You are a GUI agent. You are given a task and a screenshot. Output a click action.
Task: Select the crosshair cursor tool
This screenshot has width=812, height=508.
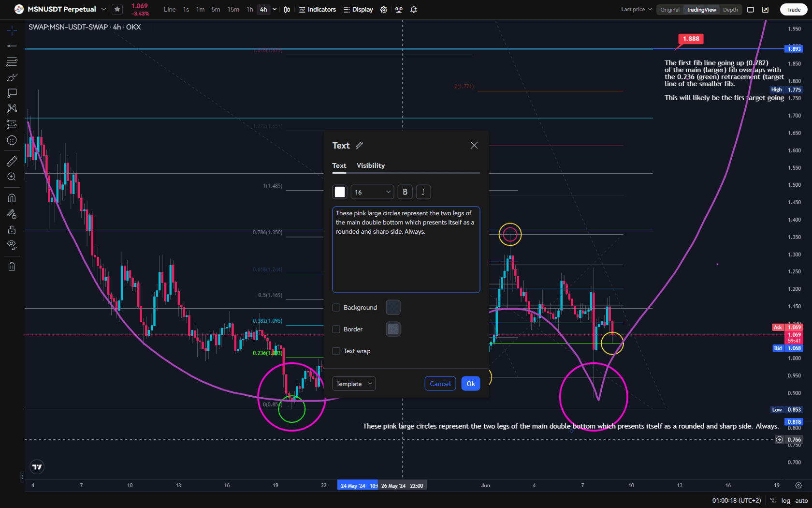12,30
